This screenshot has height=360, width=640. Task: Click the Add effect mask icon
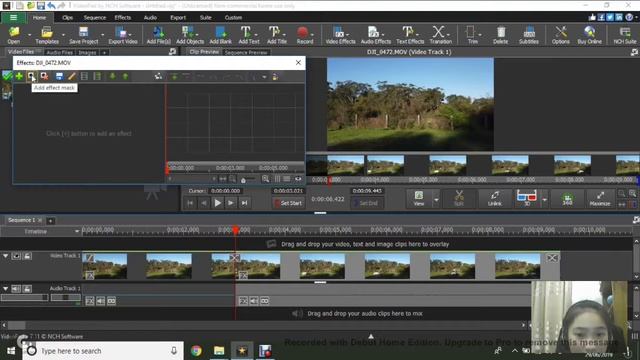point(31,76)
